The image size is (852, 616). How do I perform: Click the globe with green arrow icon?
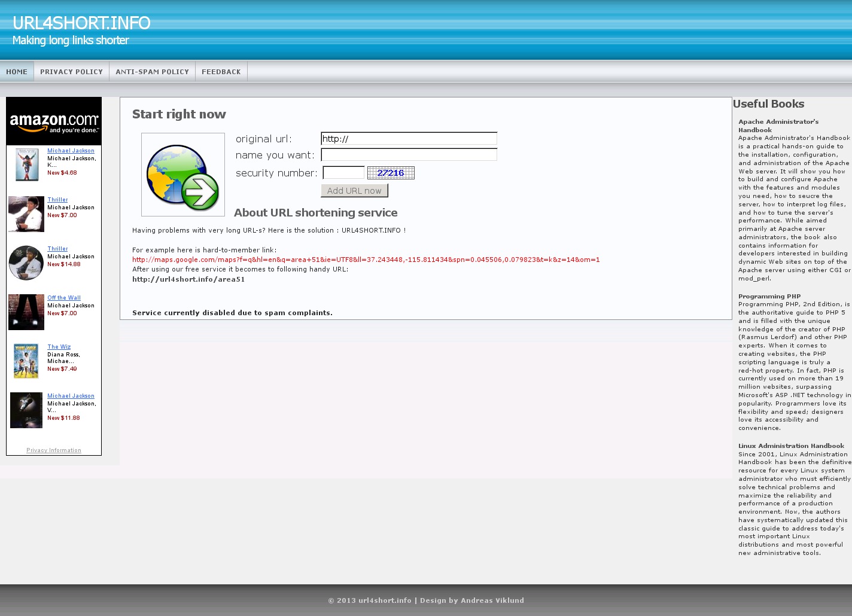182,175
